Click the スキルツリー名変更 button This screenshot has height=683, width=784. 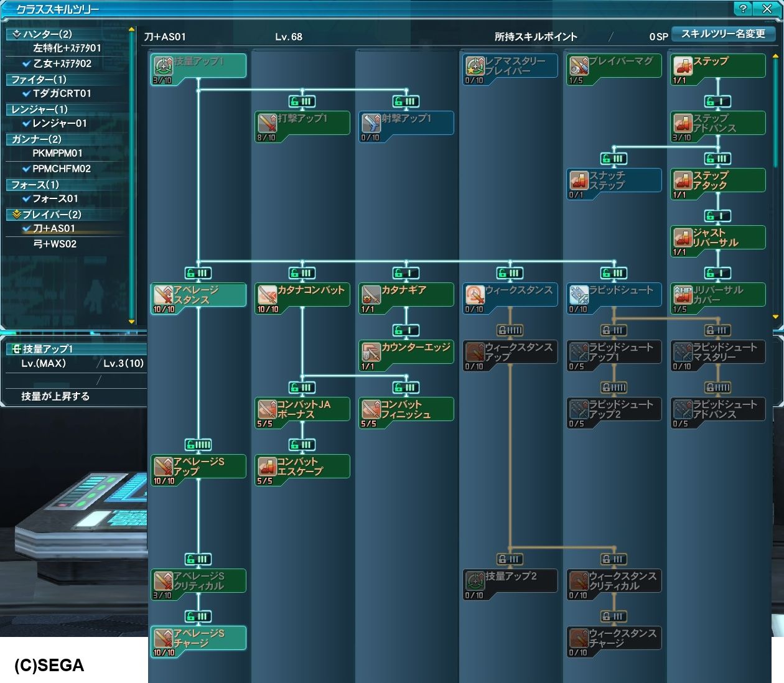[x=723, y=34]
